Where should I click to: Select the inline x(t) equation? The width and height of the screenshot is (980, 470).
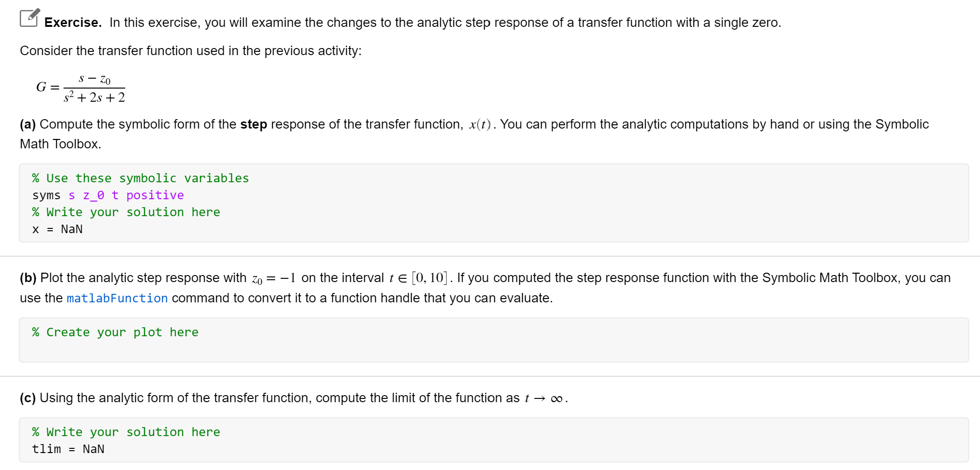(x=480, y=124)
